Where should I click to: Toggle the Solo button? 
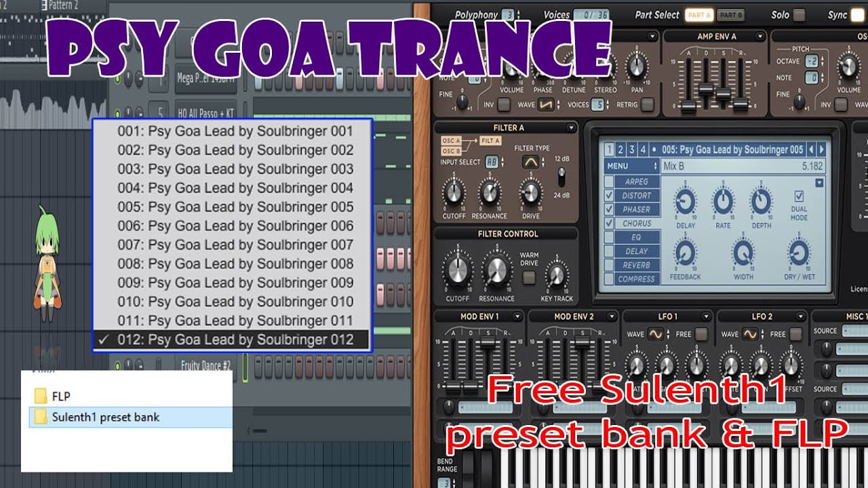[800, 15]
